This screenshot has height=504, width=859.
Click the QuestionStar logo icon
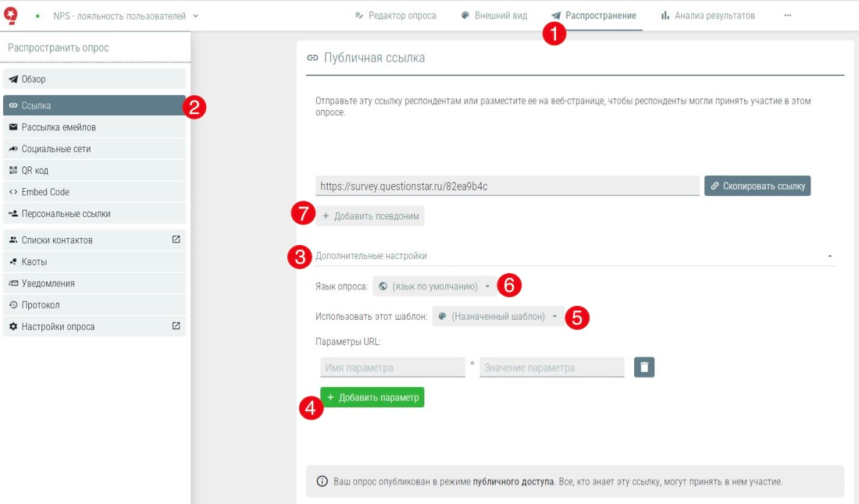[11, 15]
